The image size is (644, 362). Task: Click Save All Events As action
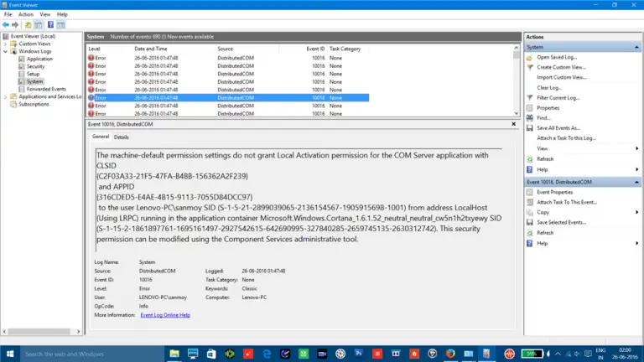558,128
